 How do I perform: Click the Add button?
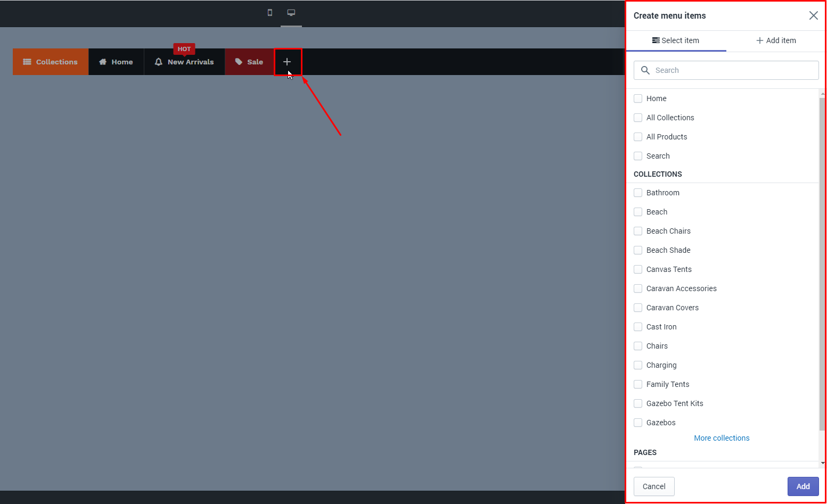803,486
